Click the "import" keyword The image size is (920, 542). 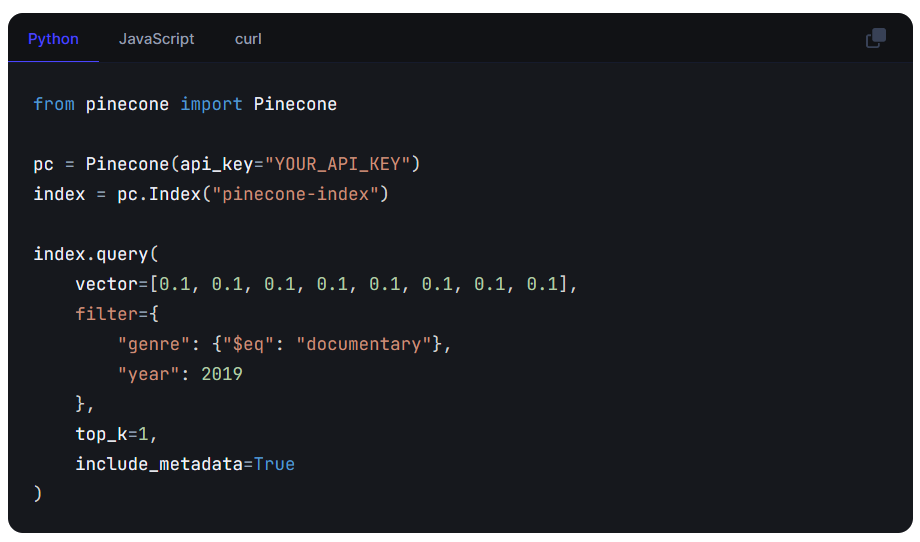pos(211,104)
